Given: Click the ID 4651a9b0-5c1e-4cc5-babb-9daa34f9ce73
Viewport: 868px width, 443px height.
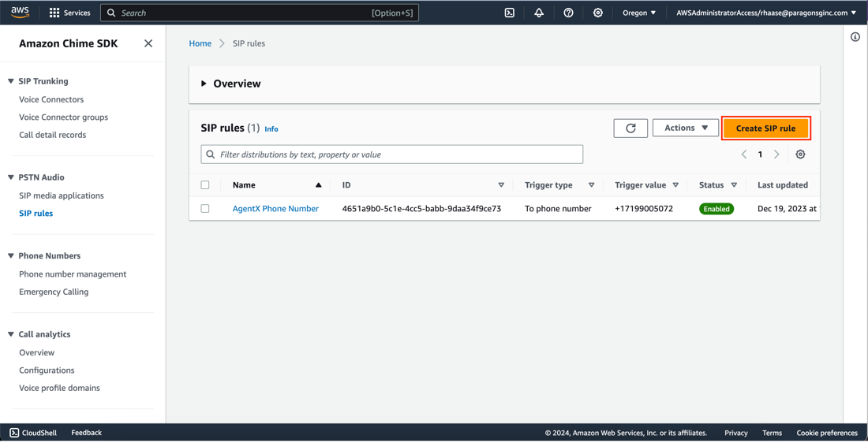Looking at the screenshot, I should click(x=421, y=209).
